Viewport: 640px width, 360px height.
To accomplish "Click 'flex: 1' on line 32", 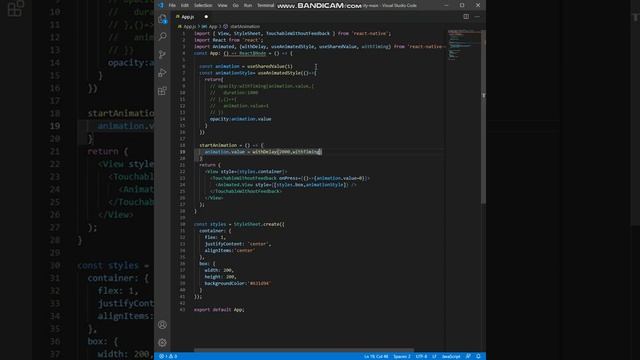I will 214,237.
